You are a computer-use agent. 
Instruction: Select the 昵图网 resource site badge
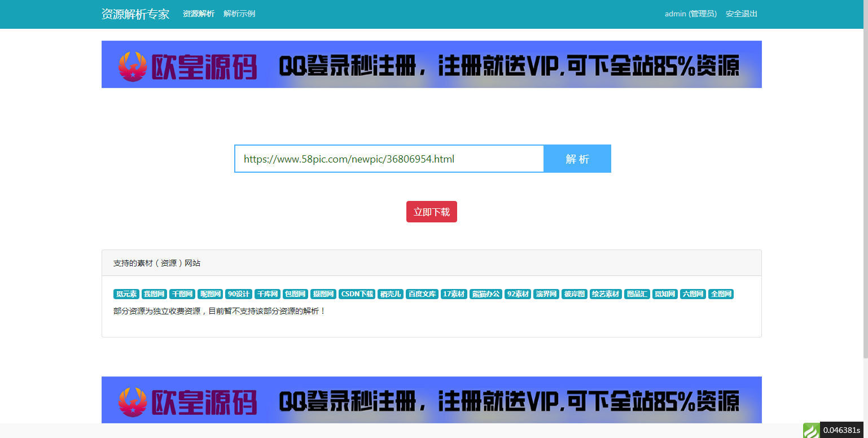point(209,294)
